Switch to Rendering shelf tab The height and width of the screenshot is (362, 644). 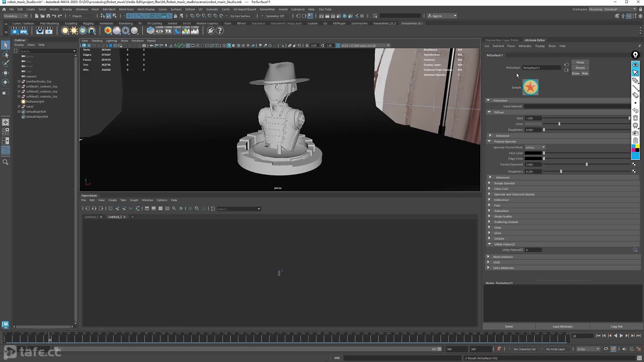tap(125, 23)
